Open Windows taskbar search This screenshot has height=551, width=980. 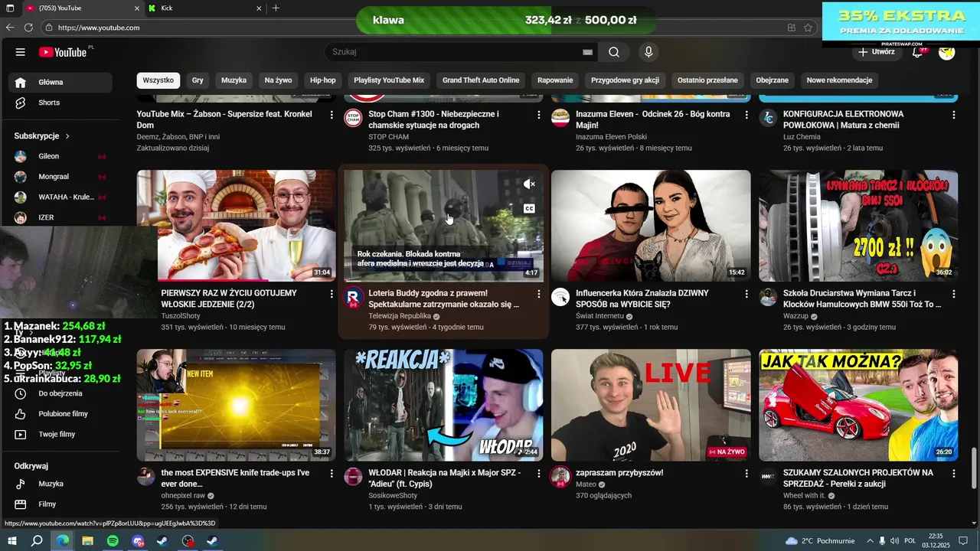coord(37,541)
